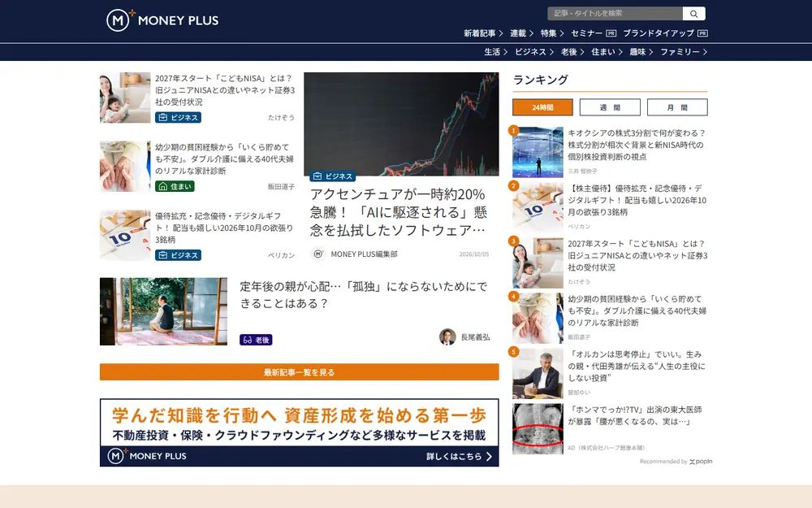Click the date 2026/10/05

(x=474, y=254)
